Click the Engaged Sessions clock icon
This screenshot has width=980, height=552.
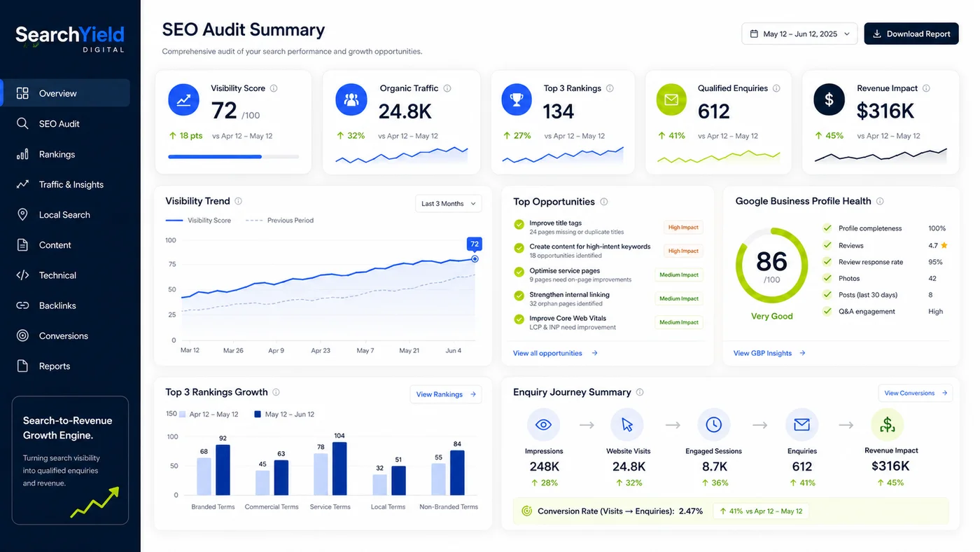[x=714, y=425]
